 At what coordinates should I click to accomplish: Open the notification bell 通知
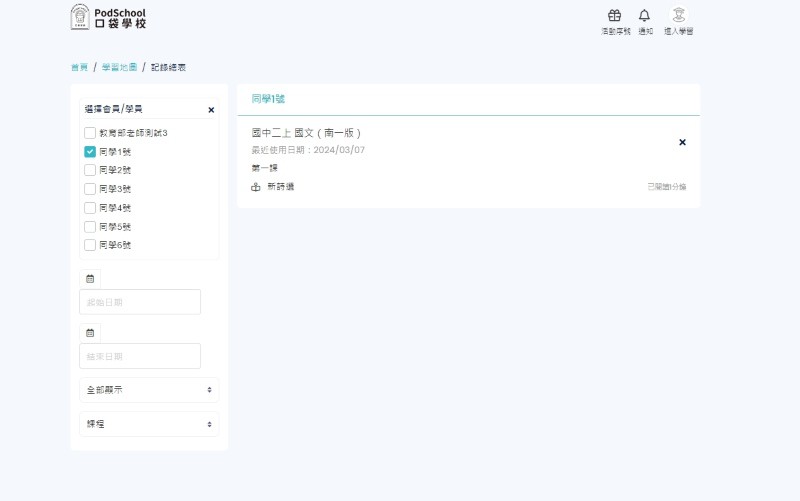tap(645, 16)
